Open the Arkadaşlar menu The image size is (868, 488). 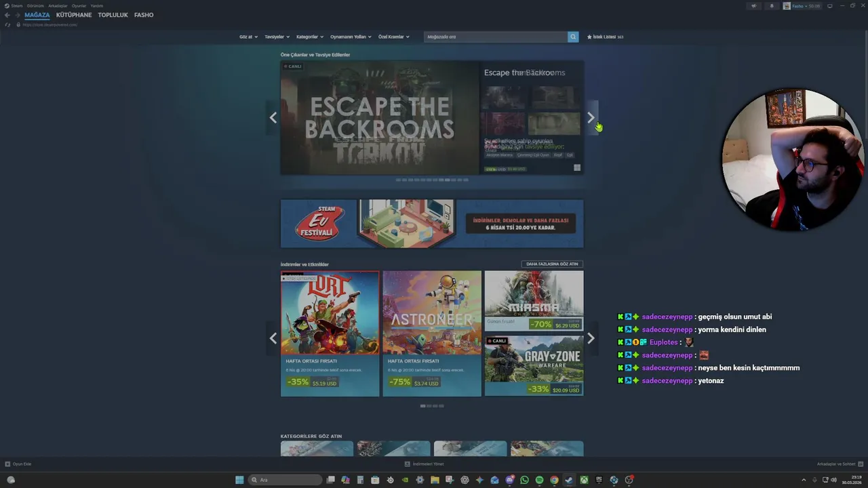point(58,5)
